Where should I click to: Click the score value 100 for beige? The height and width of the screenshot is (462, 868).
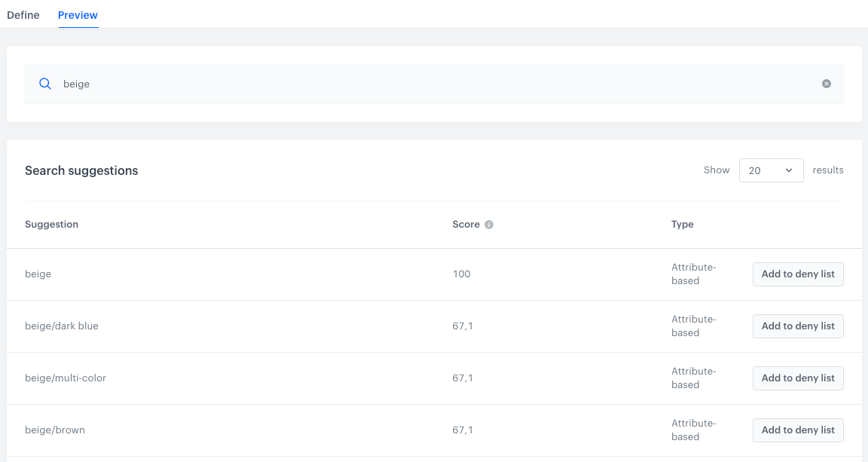click(x=462, y=274)
